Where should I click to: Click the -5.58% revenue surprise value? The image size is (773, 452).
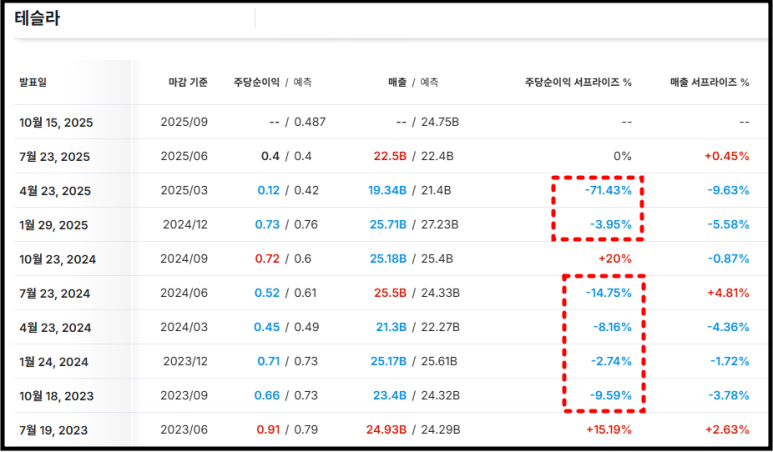[729, 225]
